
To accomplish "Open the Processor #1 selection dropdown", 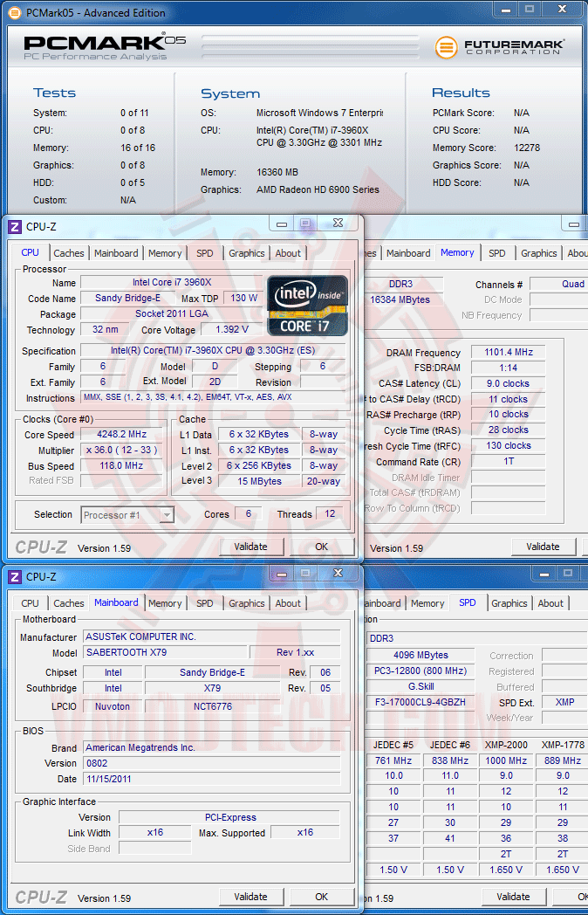I will [127, 515].
